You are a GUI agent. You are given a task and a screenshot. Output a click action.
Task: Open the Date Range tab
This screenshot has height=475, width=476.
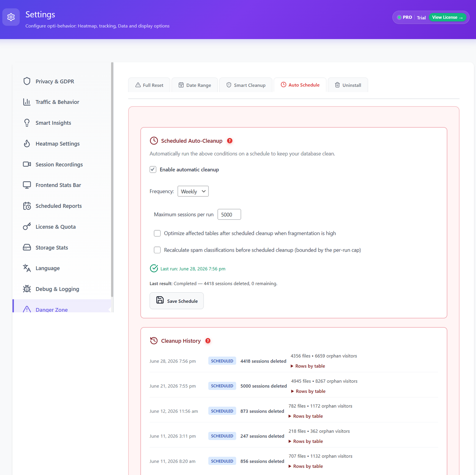(x=195, y=85)
